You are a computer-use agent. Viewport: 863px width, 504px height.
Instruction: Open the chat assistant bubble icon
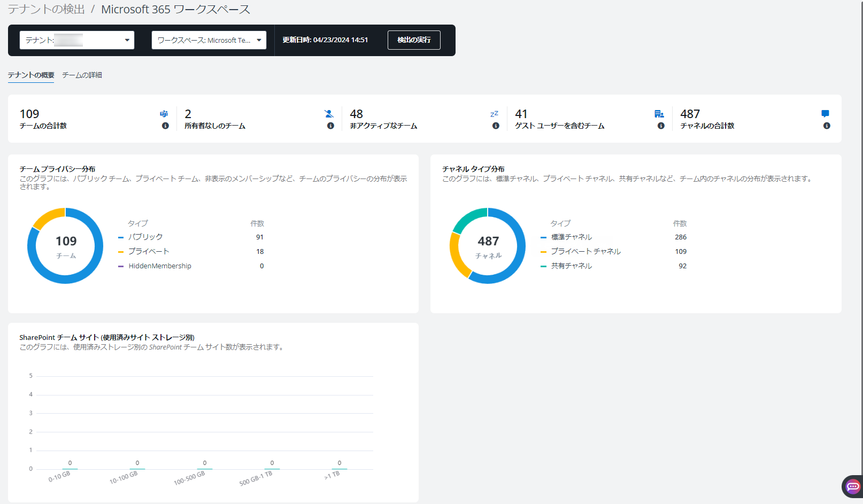coord(853,486)
